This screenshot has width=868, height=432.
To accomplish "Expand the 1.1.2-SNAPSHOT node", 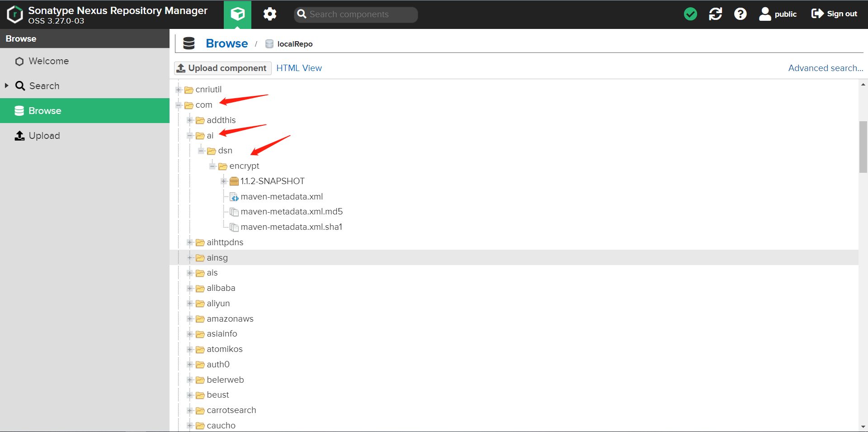I will click(224, 181).
